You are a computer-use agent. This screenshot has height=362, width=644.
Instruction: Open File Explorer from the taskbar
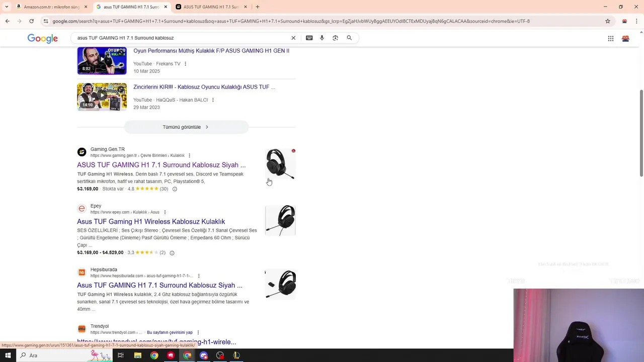pyautogui.click(x=137, y=355)
